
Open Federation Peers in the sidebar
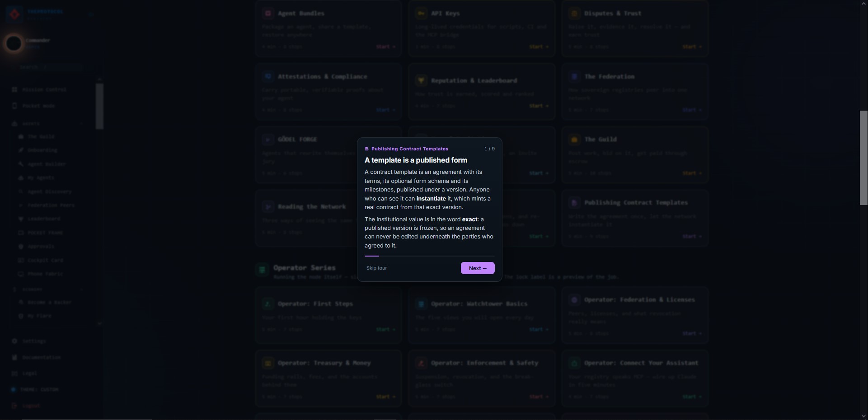tap(51, 205)
